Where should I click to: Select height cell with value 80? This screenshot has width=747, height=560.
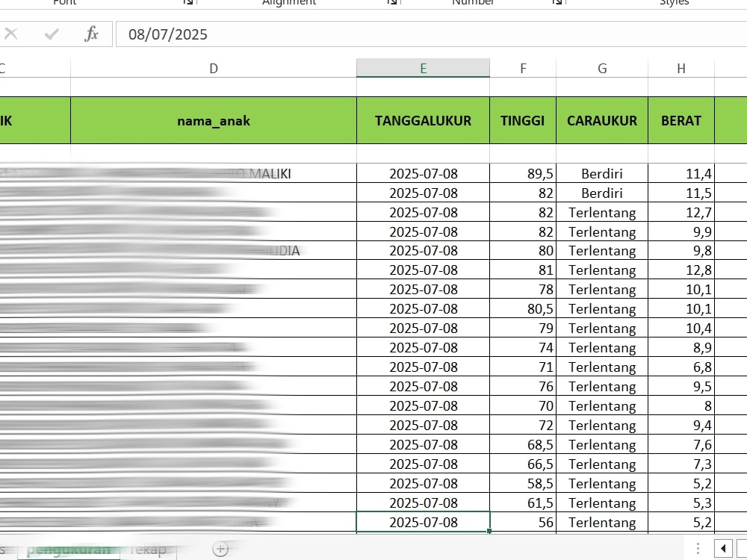(523, 250)
